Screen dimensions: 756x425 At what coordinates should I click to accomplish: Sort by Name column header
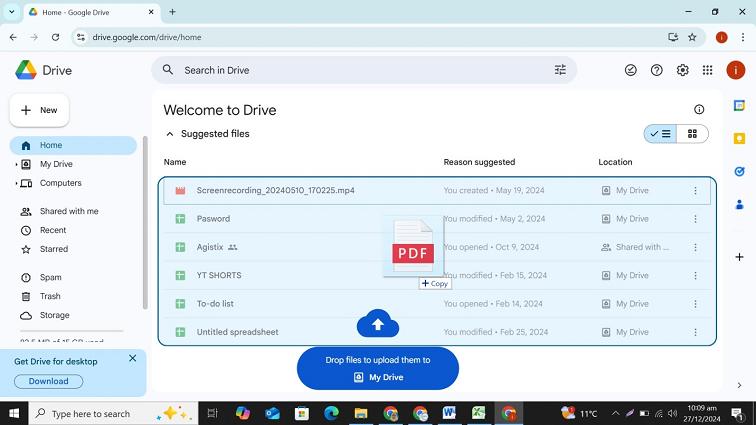click(175, 162)
